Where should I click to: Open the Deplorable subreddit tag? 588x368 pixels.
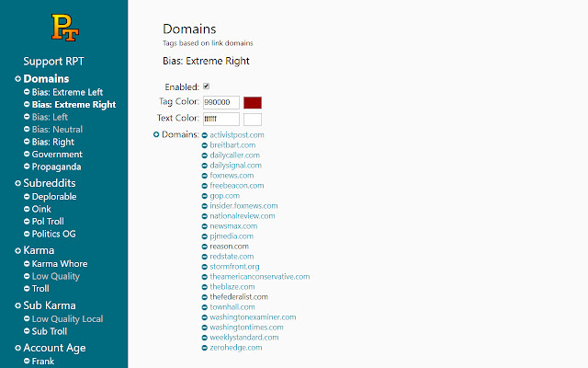tap(54, 196)
